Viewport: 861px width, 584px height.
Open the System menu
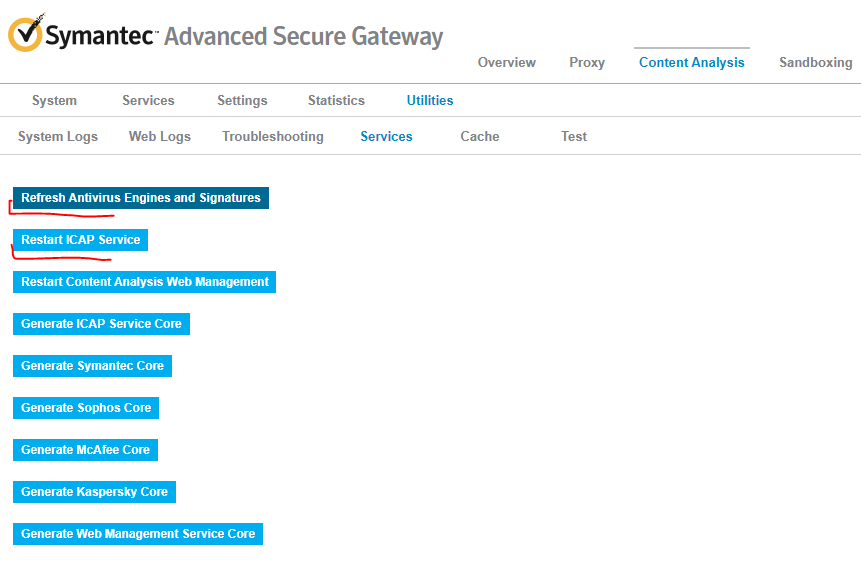(54, 100)
